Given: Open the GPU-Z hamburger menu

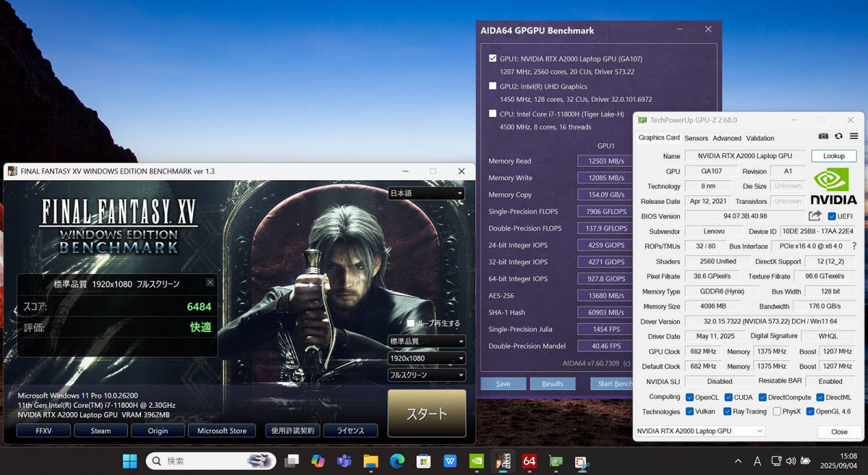Looking at the screenshot, I should [854, 137].
